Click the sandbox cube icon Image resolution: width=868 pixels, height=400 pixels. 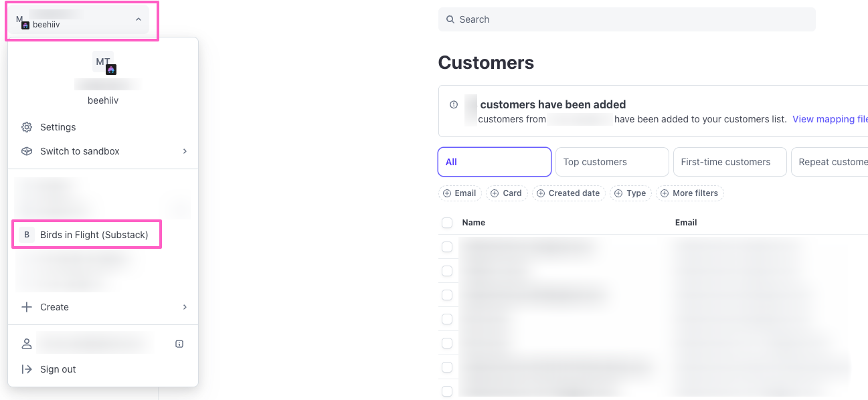click(x=27, y=151)
